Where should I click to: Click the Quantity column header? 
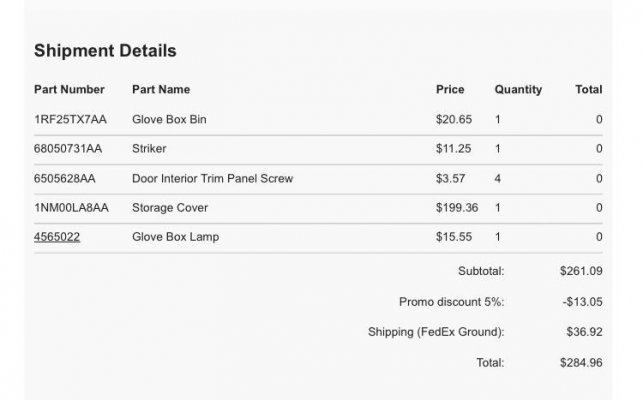tap(518, 89)
